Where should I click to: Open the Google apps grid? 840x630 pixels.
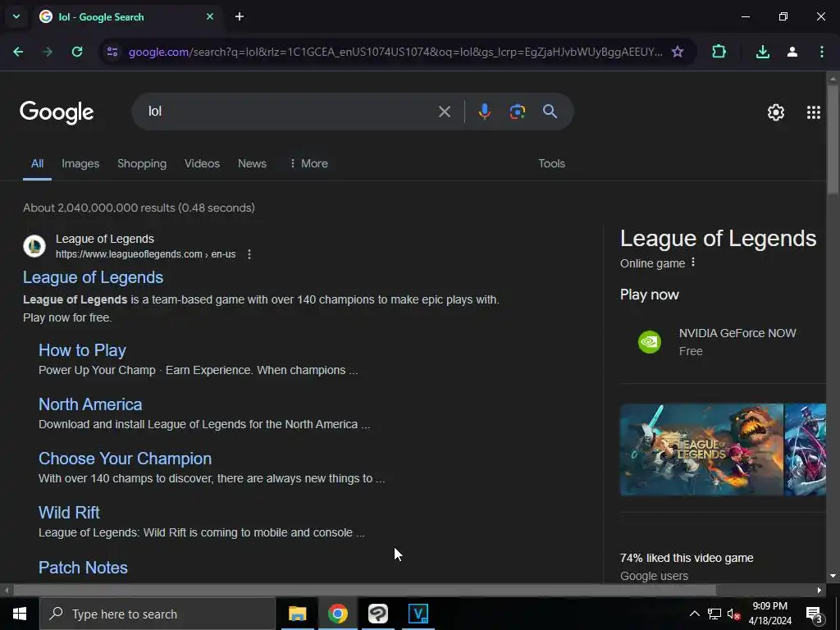(x=813, y=112)
